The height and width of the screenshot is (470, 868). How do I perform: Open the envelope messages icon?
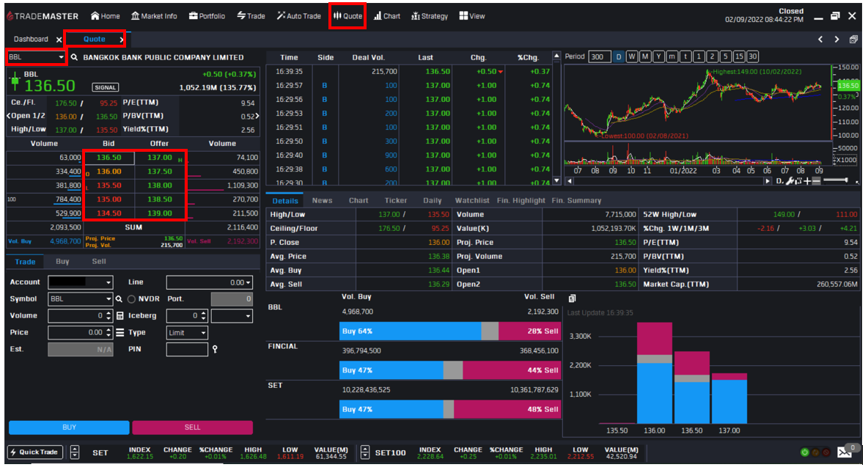point(845,452)
